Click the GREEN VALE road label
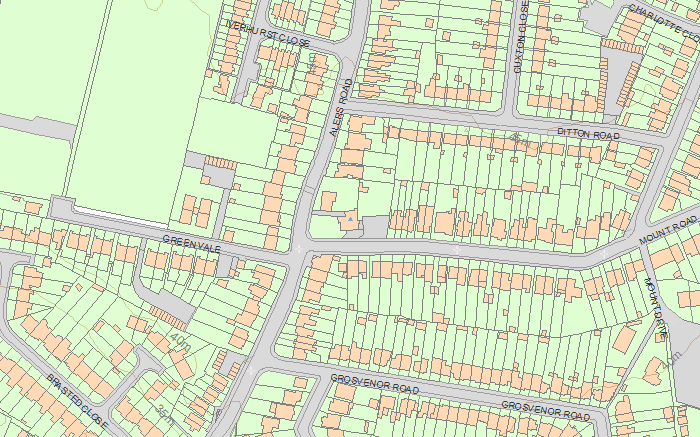 coord(192,244)
